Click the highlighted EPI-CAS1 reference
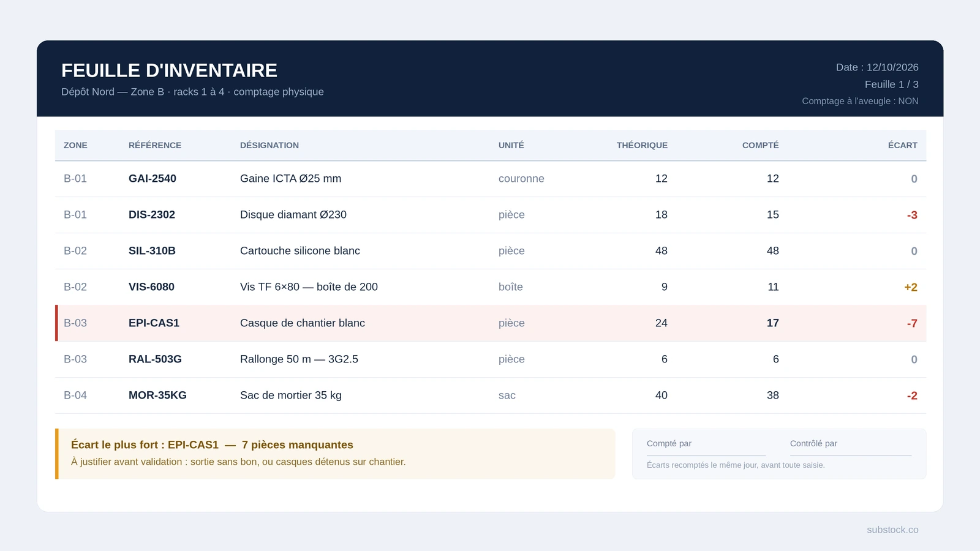The height and width of the screenshot is (551, 980). [154, 323]
